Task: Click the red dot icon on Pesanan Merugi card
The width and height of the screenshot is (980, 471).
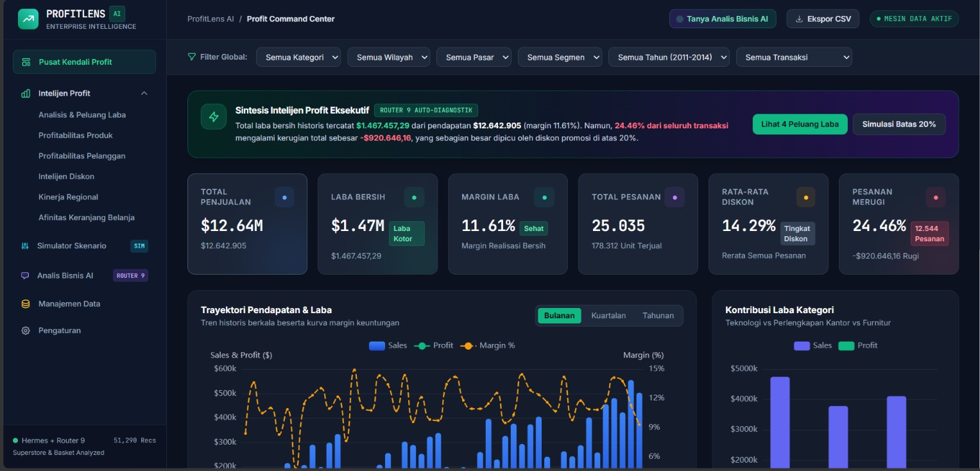Action: coord(936,197)
